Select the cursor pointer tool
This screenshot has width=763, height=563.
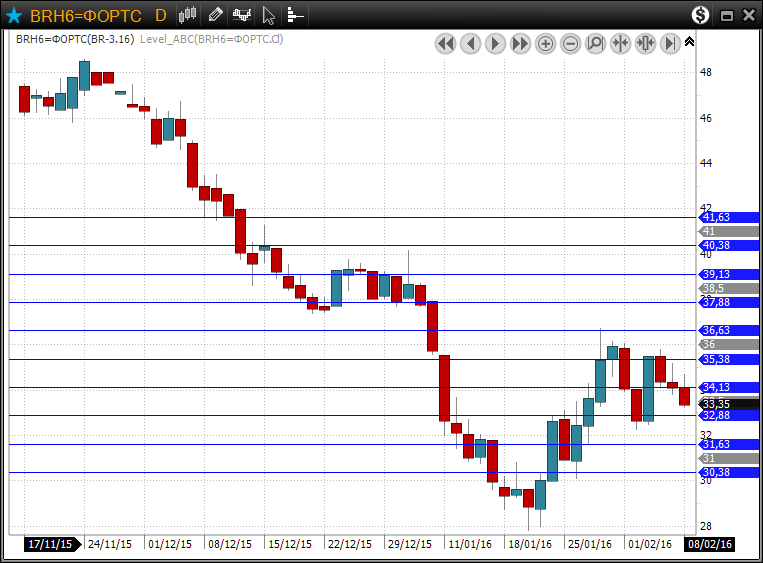(268, 15)
